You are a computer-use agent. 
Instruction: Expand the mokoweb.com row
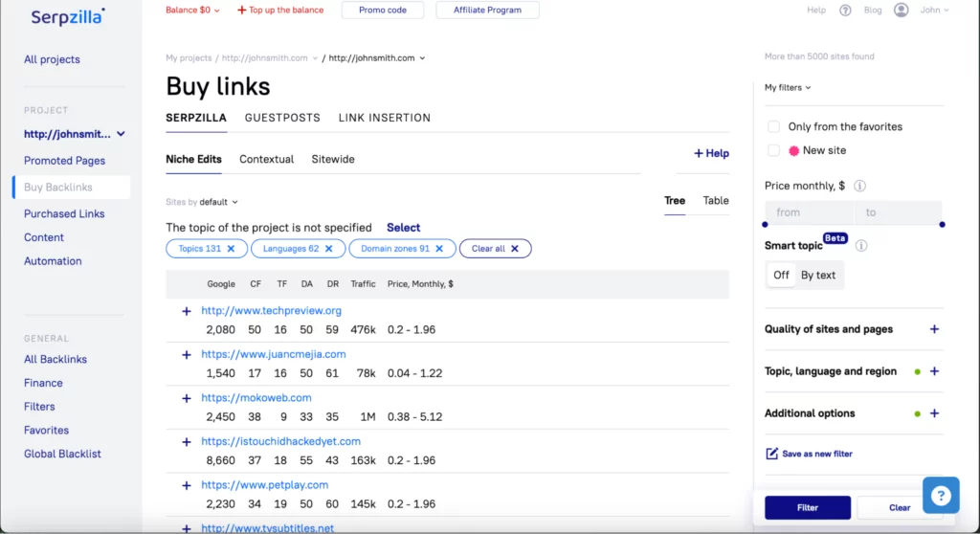click(x=187, y=398)
